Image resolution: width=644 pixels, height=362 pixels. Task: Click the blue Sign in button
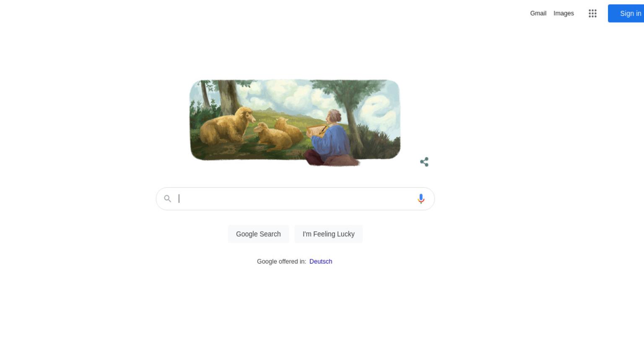pos(626,13)
